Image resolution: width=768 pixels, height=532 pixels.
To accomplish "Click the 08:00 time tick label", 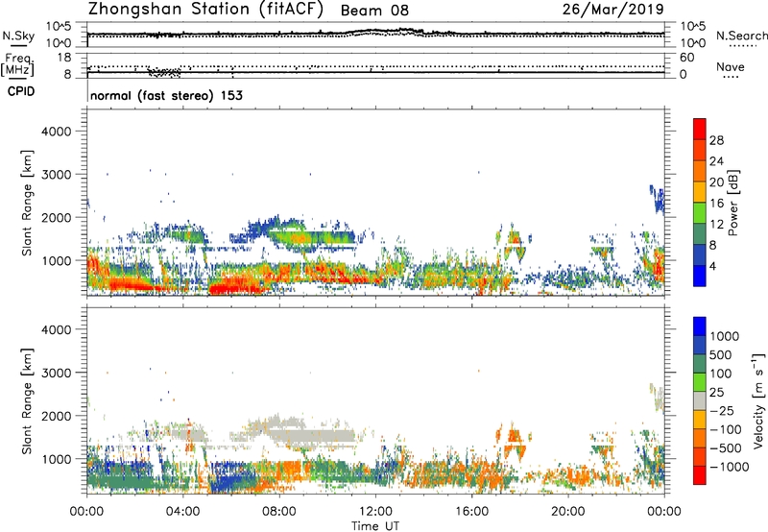I will click(279, 512).
